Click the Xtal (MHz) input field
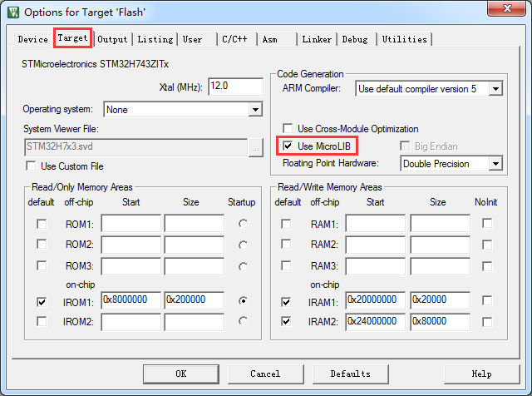532x396 pixels. click(x=235, y=87)
